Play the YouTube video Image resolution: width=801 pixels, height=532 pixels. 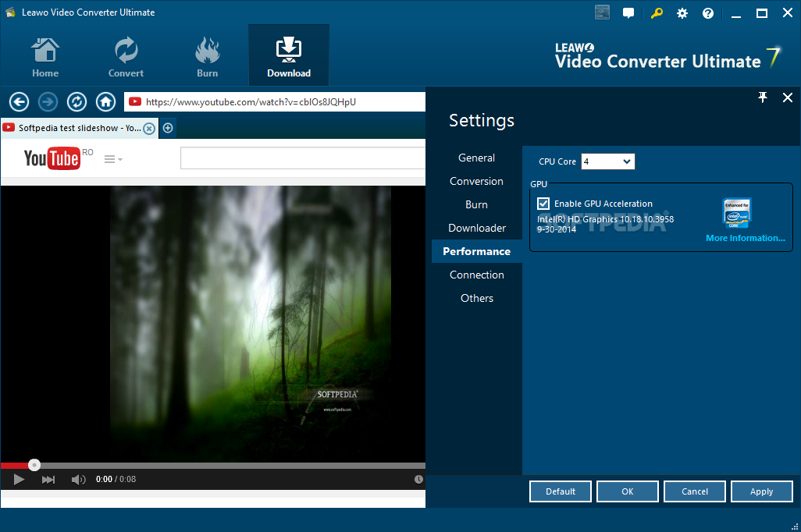tap(19, 480)
